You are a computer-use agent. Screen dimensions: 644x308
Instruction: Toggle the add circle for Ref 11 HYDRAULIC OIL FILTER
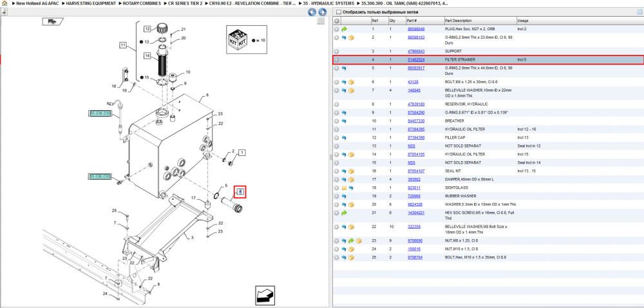(336, 130)
